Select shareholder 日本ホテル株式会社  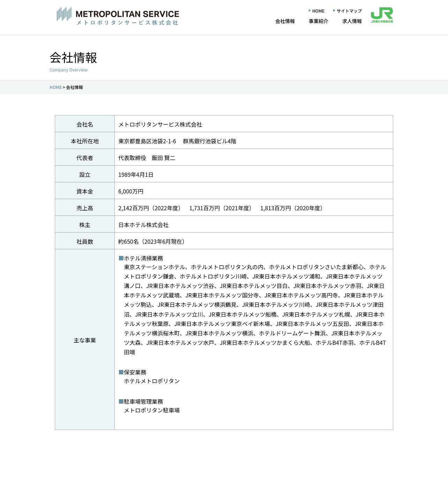tap(143, 225)
